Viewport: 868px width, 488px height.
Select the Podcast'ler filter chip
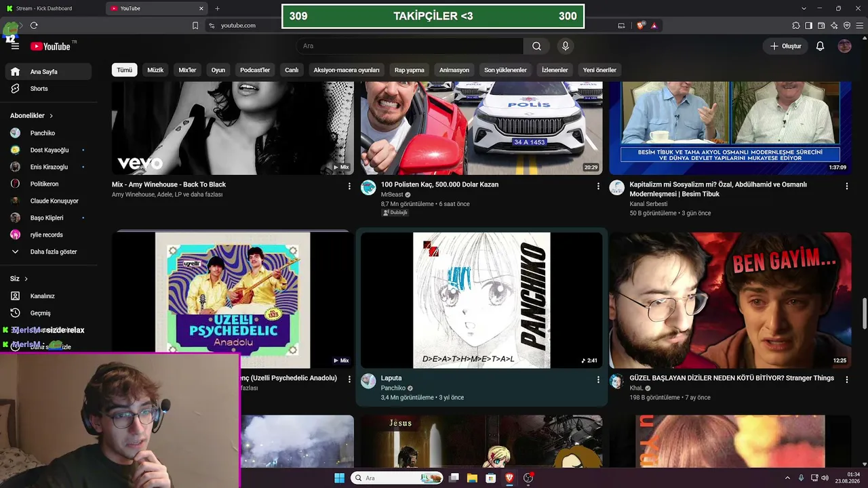255,70
